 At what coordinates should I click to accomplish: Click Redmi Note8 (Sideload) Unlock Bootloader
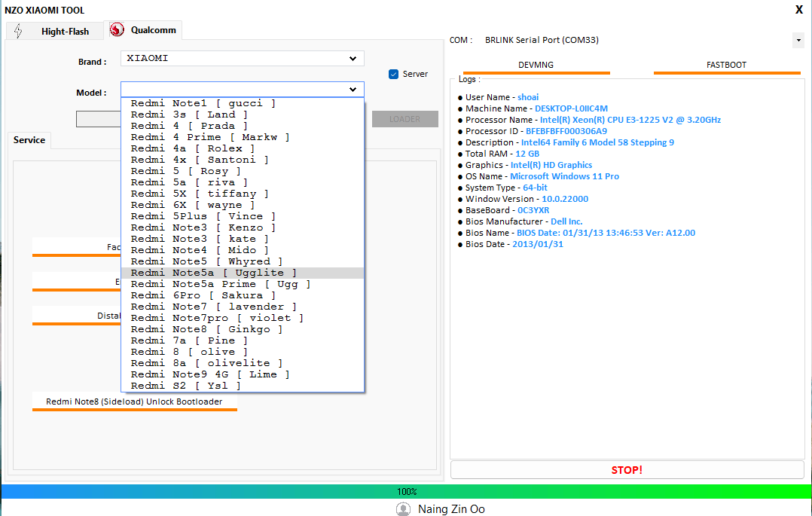[x=134, y=402]
